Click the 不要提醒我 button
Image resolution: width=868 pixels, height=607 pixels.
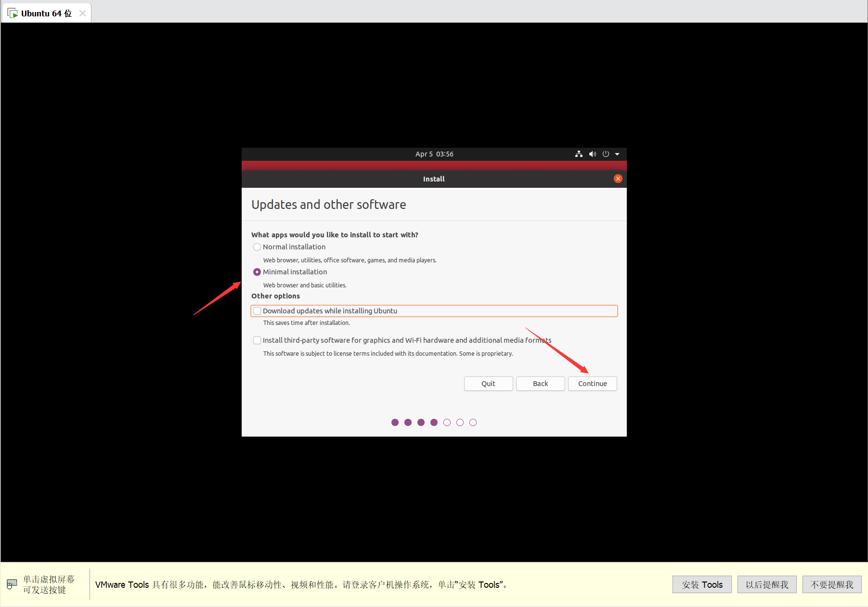pos(832,584)
